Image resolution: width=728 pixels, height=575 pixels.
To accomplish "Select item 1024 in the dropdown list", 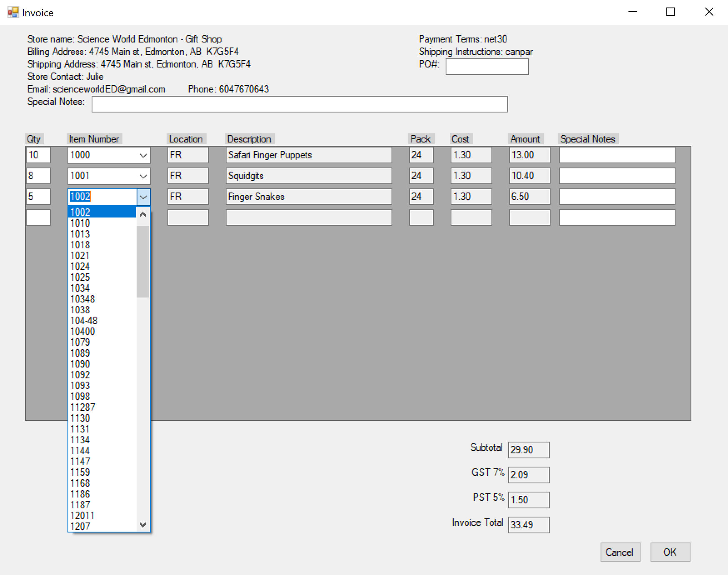I will pyautogui.click(x=102, y=266).
